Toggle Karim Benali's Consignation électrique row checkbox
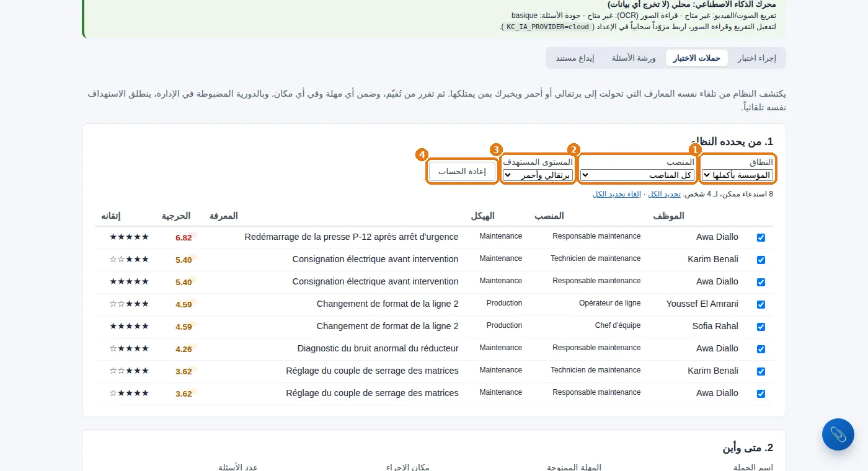 point(761,260)
